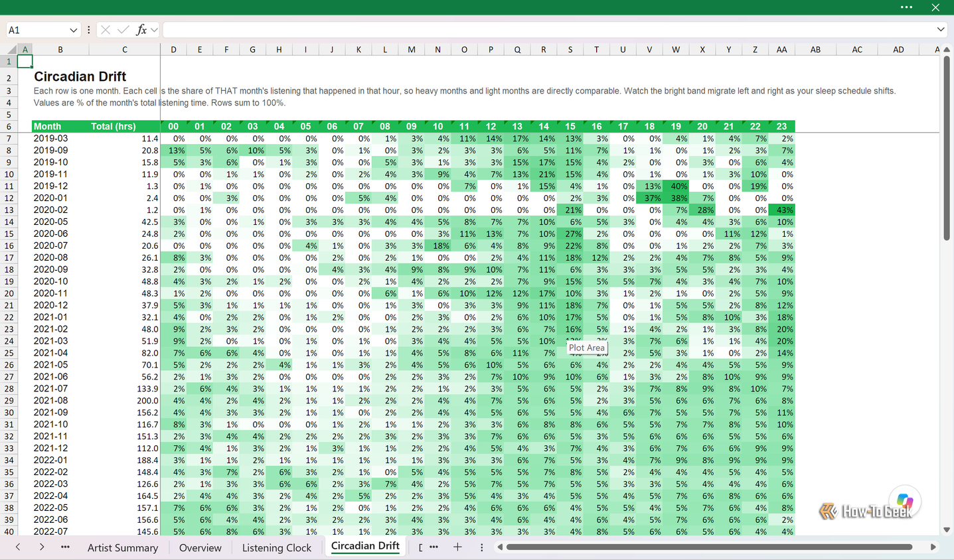Select column C header
The width and height of the screenshot is (954, 560).
click(x=124, y=50)
